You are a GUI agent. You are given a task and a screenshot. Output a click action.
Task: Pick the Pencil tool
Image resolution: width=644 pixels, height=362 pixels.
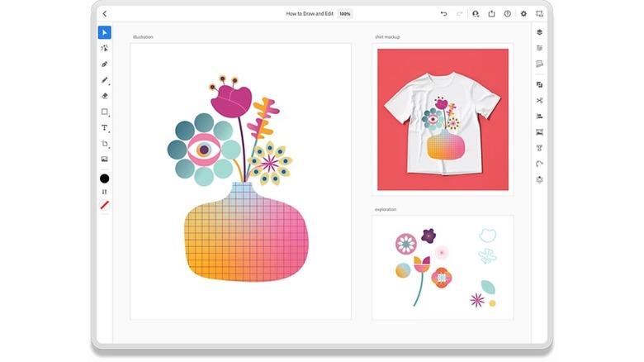coord(104,80)
